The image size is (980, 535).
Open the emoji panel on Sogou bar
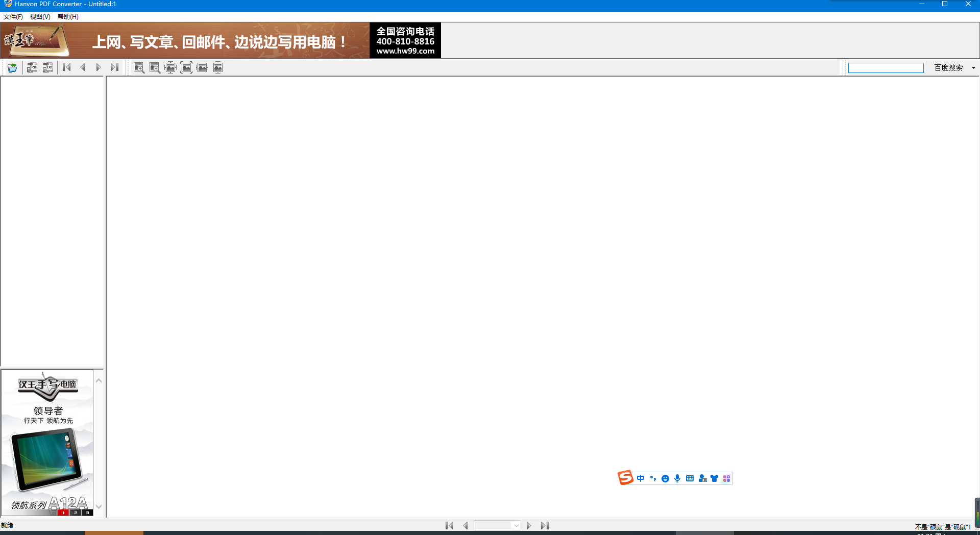click(x=665, y=478)
